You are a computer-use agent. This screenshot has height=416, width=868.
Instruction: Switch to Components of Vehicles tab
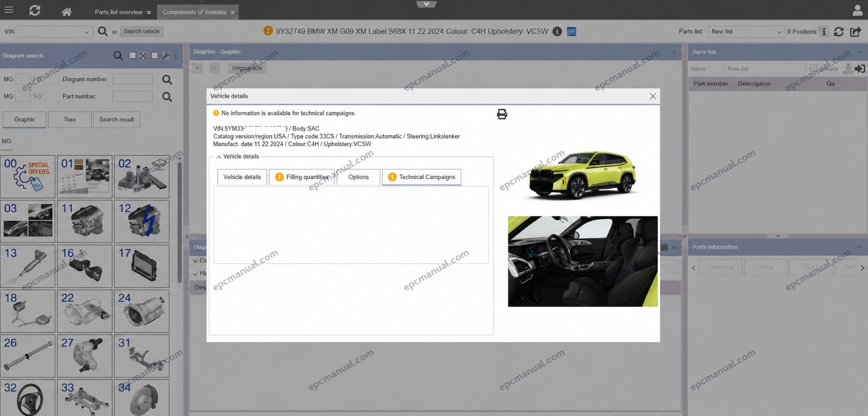[194, 12]
